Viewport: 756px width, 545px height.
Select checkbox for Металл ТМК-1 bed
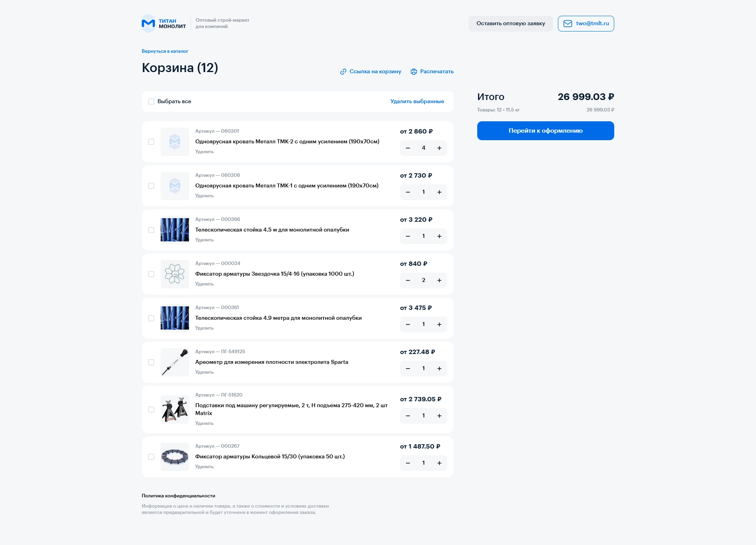[x=151, y=186]
